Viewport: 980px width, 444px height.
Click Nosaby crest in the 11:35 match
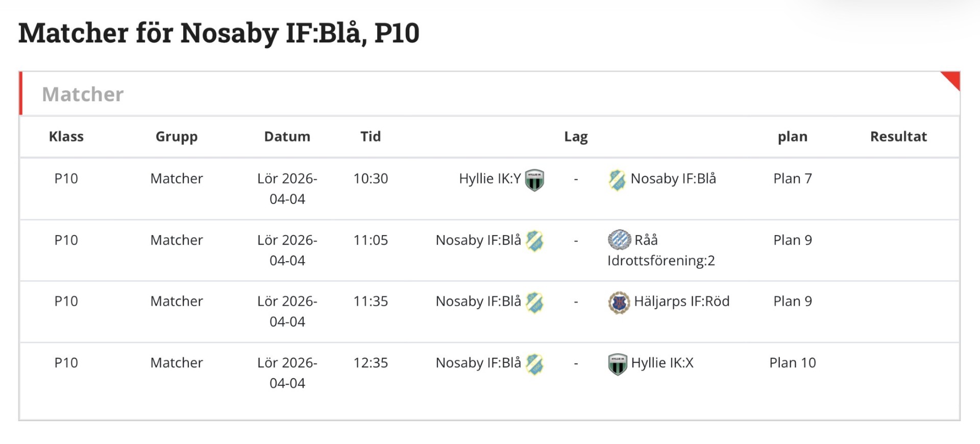534,302
